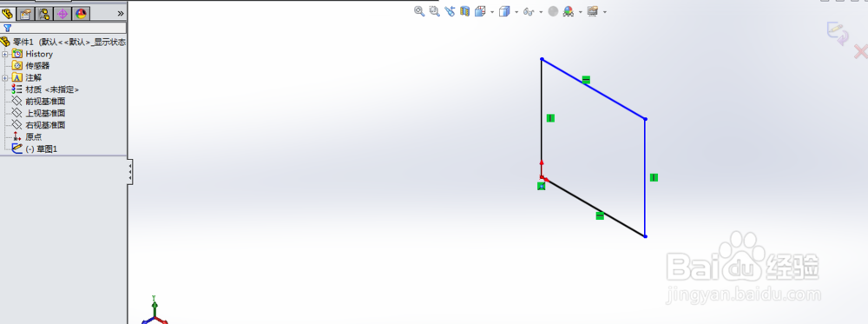Click the View Settings monitor icon
The height and width of the screenshot is (324, 868).
pos(593,11)
